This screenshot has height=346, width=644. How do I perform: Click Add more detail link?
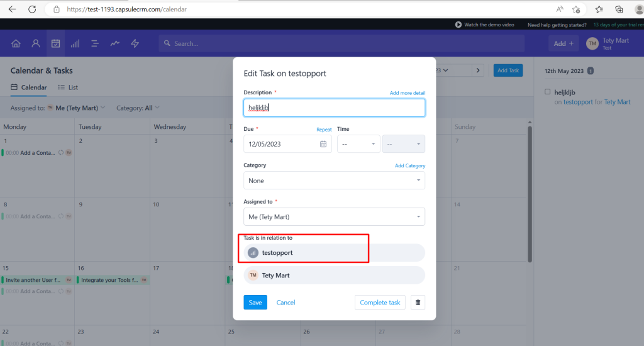tap(408, 93)
